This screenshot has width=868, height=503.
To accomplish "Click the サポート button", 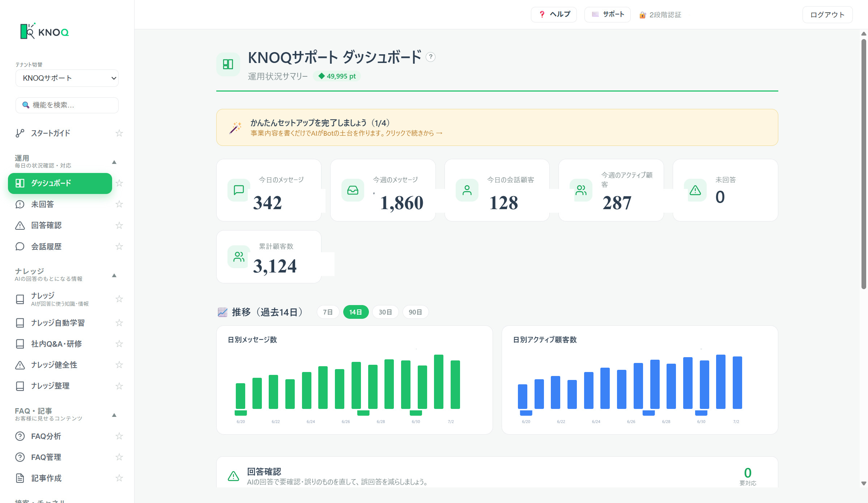I will click(x=608, y=14).
